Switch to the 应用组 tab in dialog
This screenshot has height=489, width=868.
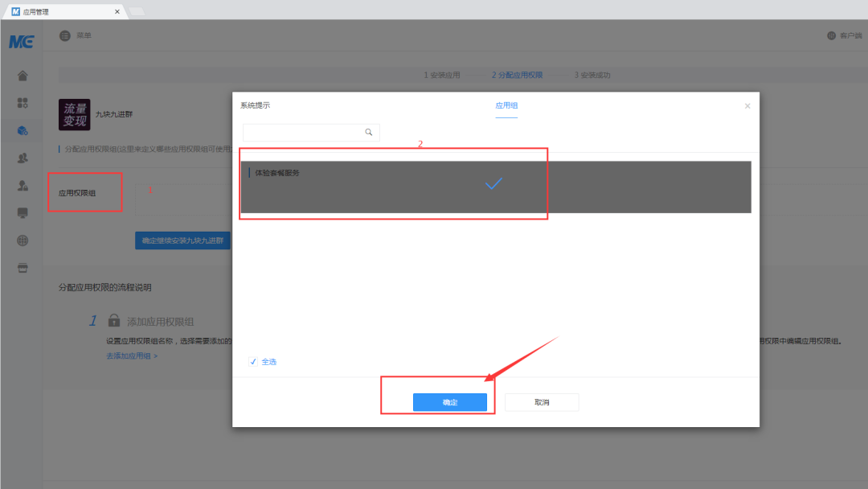point(506,105)
